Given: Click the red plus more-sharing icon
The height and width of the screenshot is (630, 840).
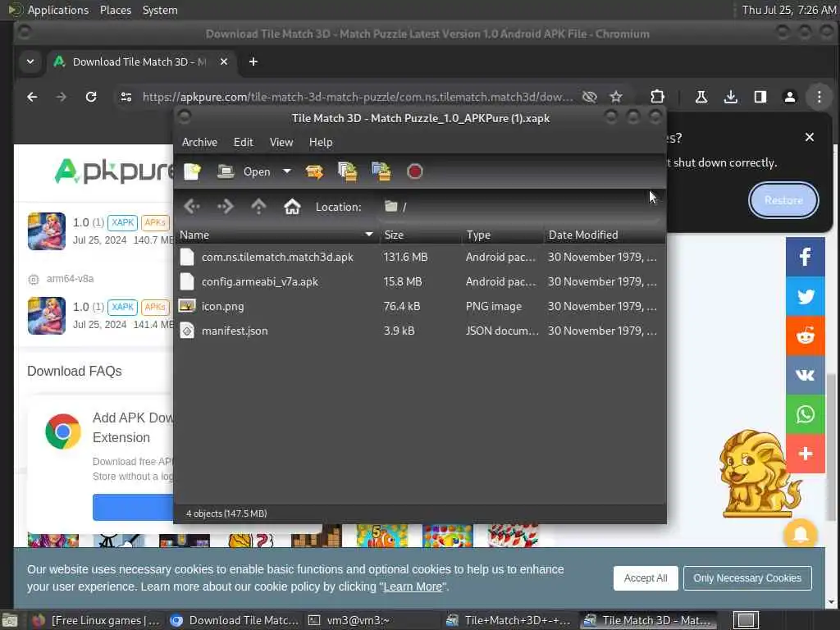Looking at the screenshot, I should click(806, 454).
